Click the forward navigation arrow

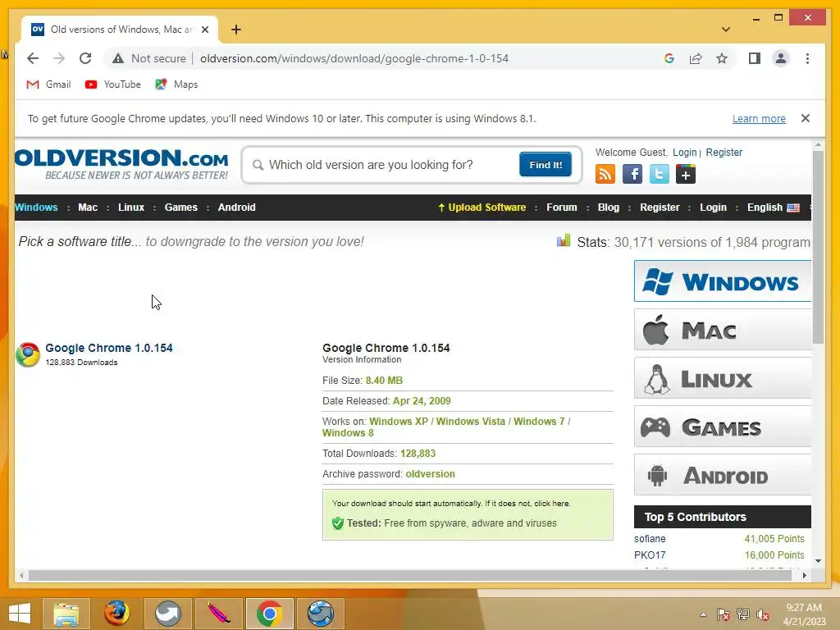click(59, 58)
